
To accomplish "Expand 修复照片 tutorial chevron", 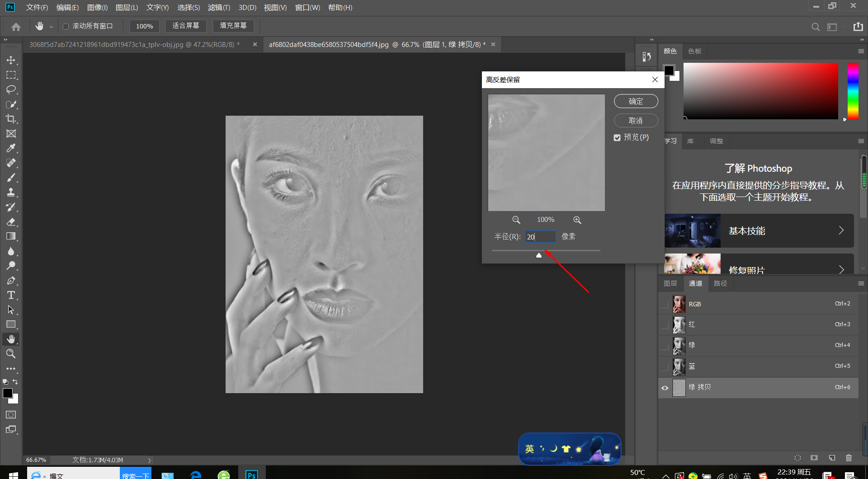I will [841, 270].
